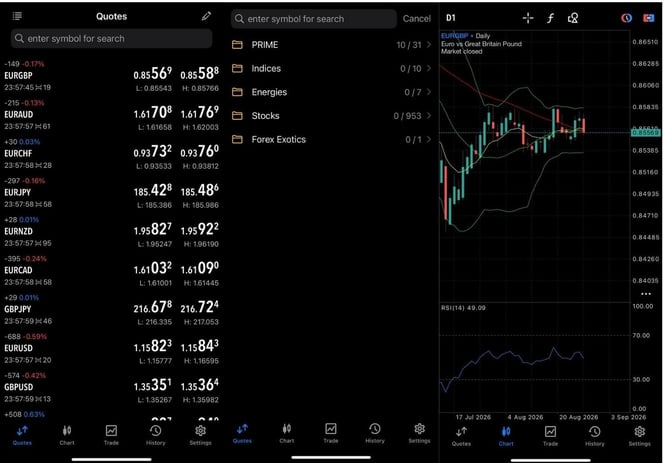This screenshot has height=463, width=664.
Task: Select the EURJPY quote row
Action: pyautogui.click(x=111, y=193)
